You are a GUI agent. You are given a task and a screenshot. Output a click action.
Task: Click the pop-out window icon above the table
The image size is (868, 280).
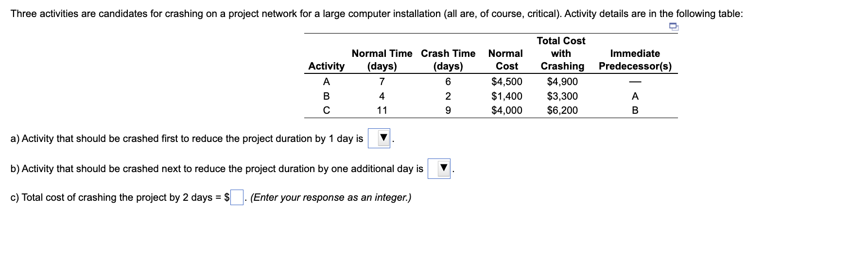point(674,28)
